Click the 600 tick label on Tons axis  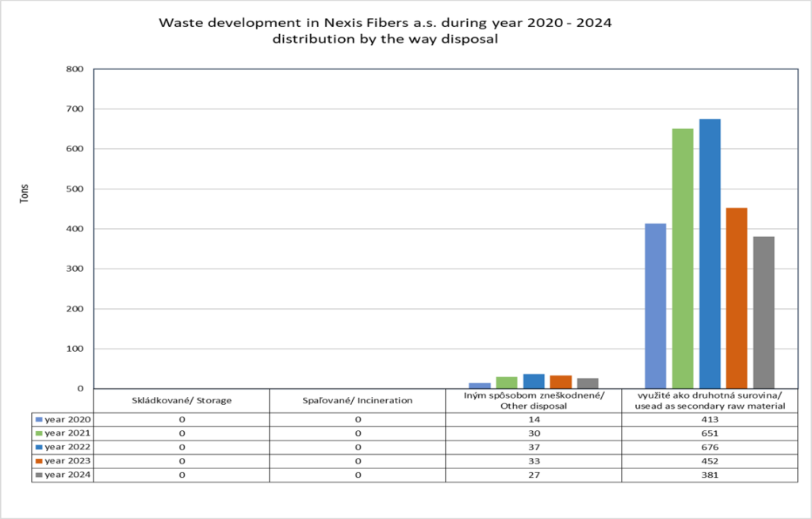(75, 149)
